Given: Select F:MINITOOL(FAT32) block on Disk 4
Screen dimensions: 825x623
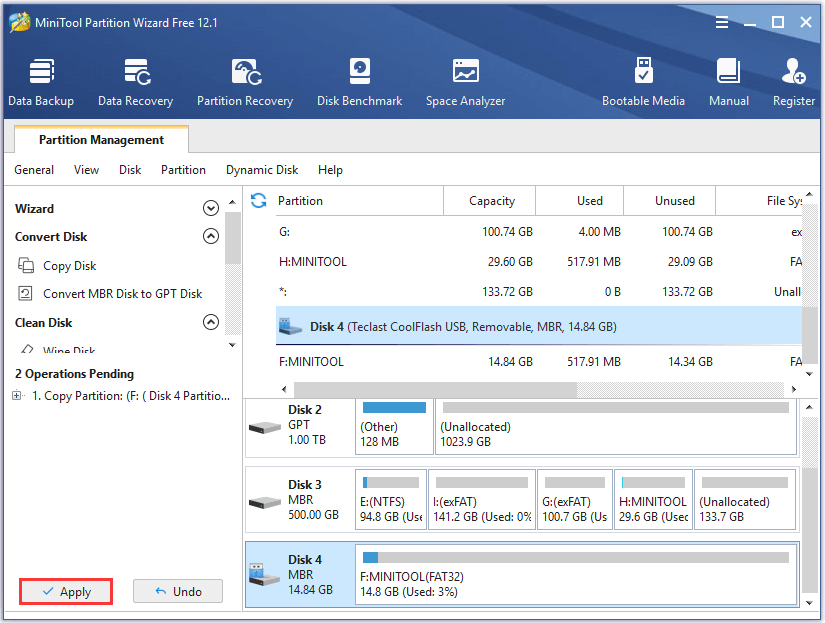Looking at the screenshot, I should (x=577, y=575).
